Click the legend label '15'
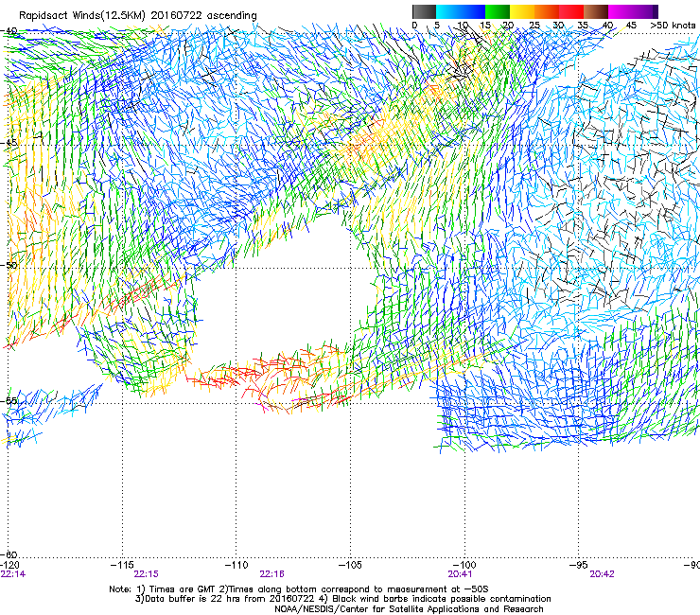The width and height of the screenshot is (700, 615). (485, 25)
